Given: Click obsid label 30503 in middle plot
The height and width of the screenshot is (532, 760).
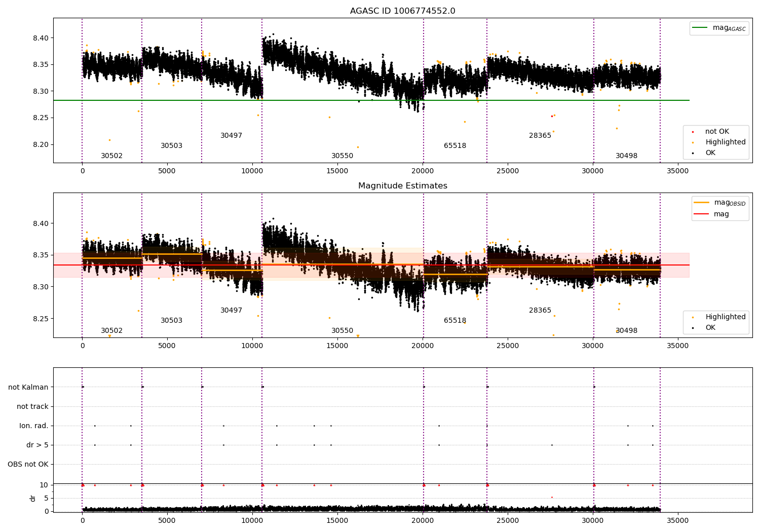Looking at the screenshot, I should (x=171, y=321).
